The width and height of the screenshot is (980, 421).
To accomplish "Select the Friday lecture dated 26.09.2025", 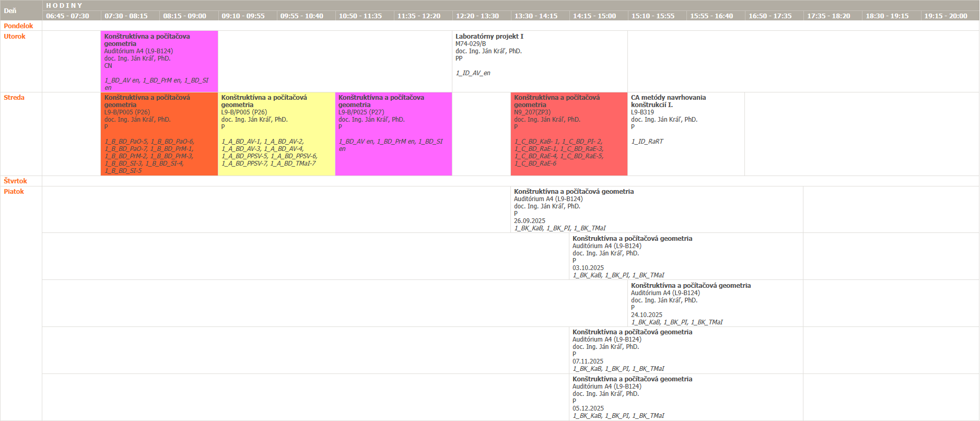I will tap(656, 209).
